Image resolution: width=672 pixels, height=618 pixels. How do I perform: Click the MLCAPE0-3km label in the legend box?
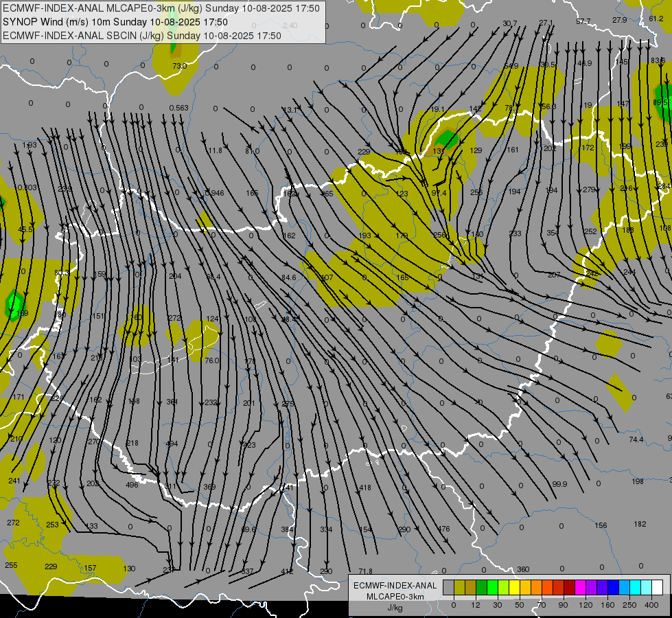click(x=395, y=597)
